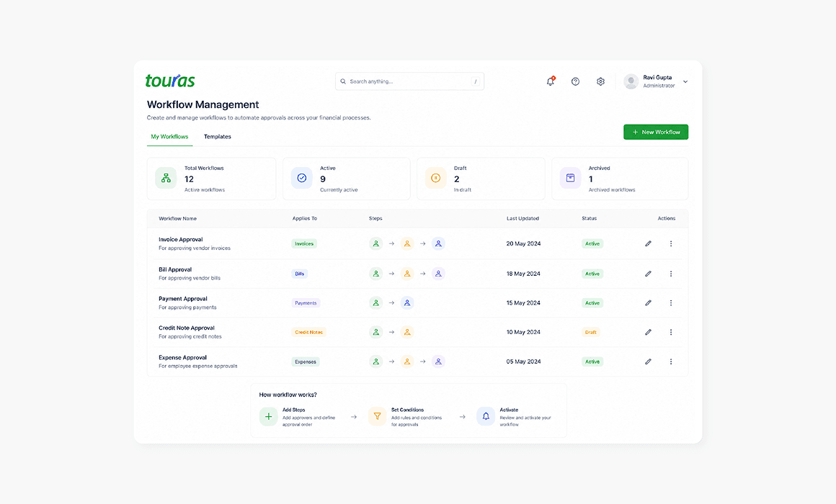Edit the Invoice Approval workflow pencil icon

pos(649,243)
